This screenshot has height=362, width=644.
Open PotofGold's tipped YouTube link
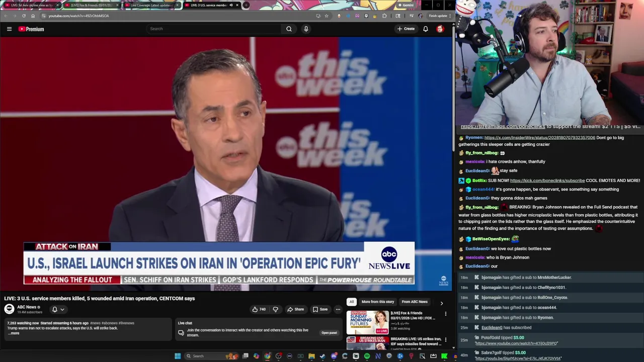pyautogui.click(x=516, y=343)
